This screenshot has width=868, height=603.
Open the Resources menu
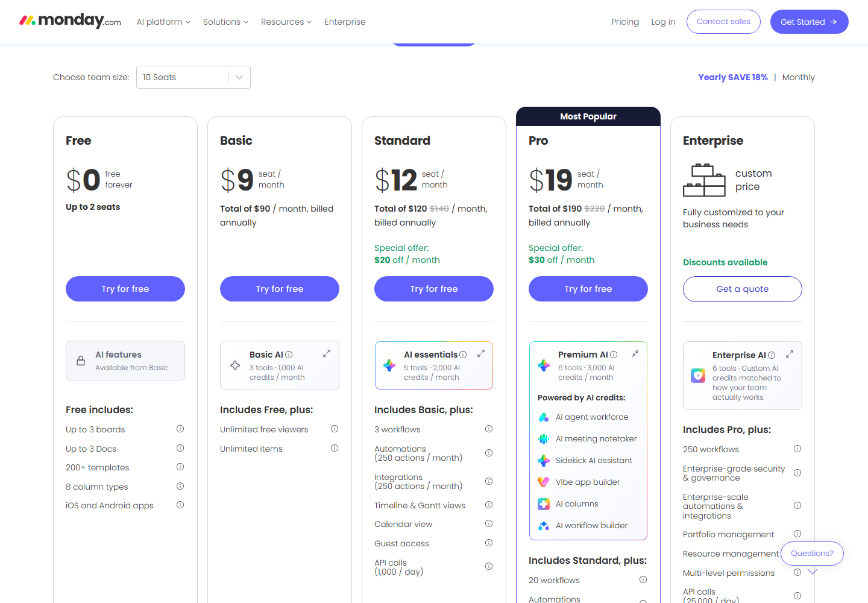pyautogui.click(x=286, y=22)
